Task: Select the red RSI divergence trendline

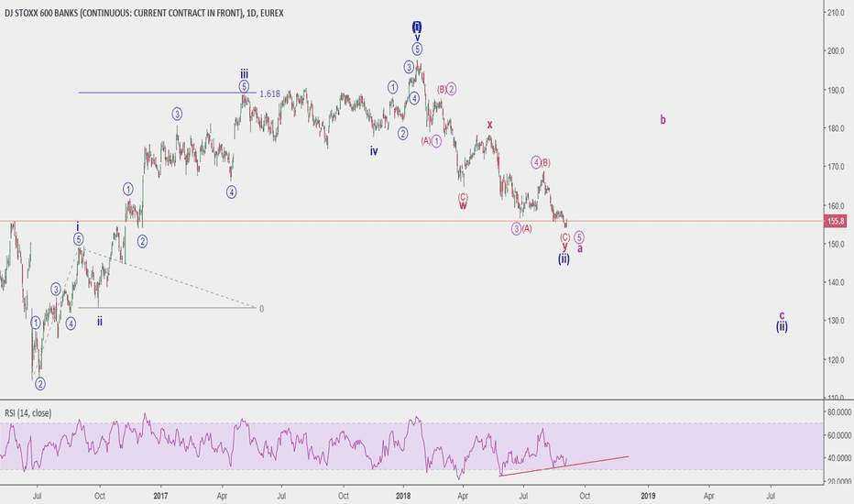Action: tap(564, 466)
